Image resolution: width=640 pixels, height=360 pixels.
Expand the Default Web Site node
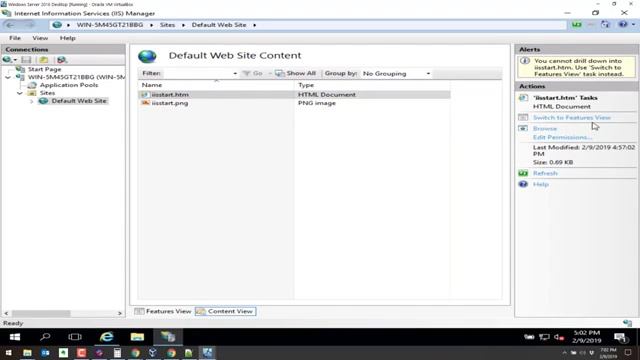tap(31, 101)
